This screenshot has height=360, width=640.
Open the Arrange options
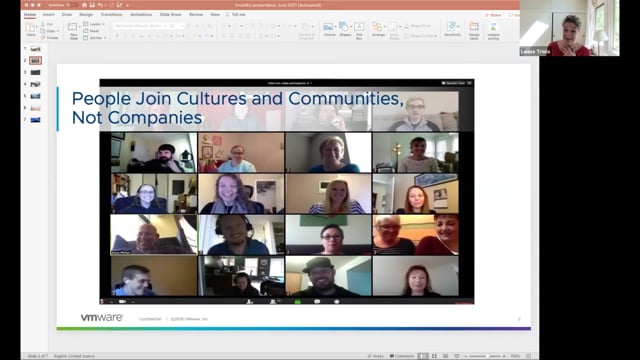(378, 29)
